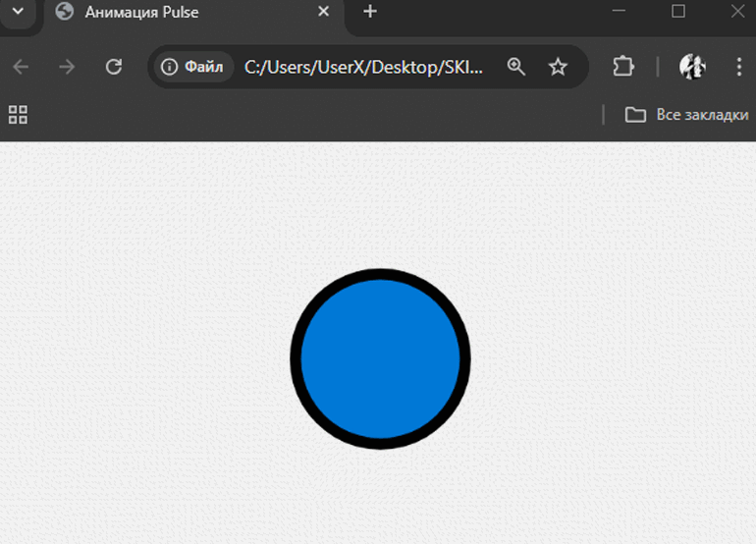The height and width of the screenshot is (544, 756).
Task: Open Chrome three-dot menu
Action: [738, 67]
